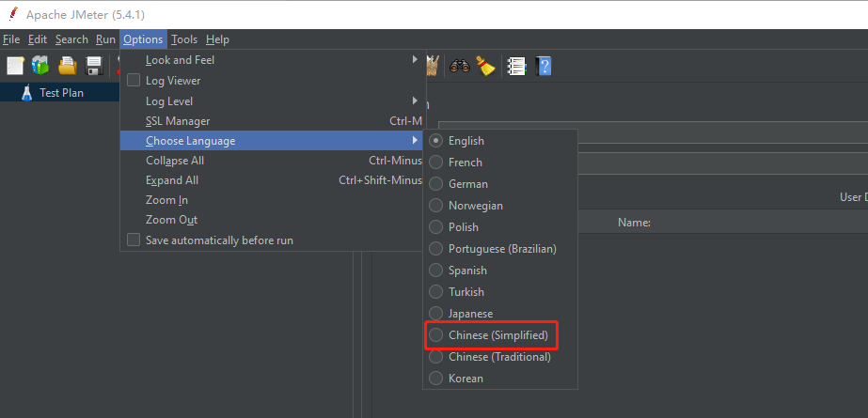Expand the Look and Feel submenu
The image size is (868, 418).
pyautogui.click(x=273, y=60)
